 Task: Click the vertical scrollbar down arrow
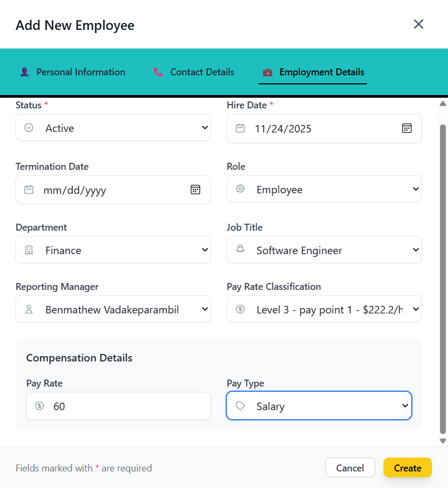[442, 440]
